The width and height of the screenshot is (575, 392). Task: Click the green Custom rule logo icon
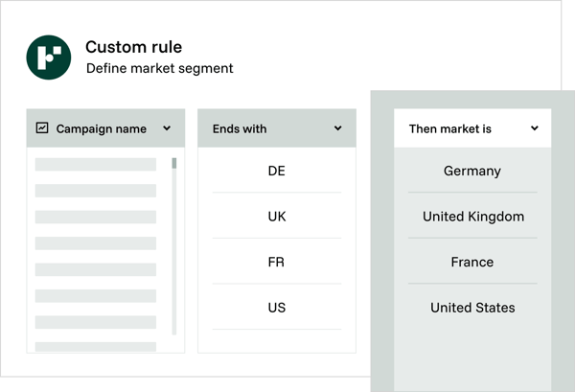(x=49, y=58)
